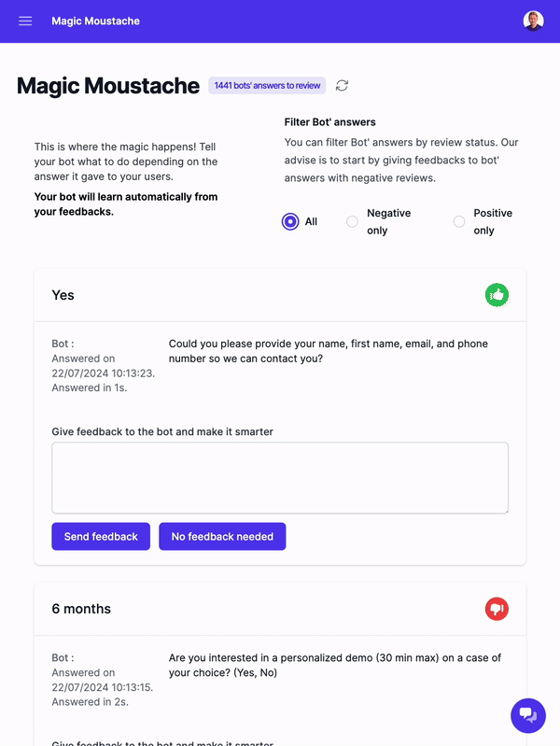Click the user profile avatar
This screenshot has height=746, width=560.
(533, 21)
